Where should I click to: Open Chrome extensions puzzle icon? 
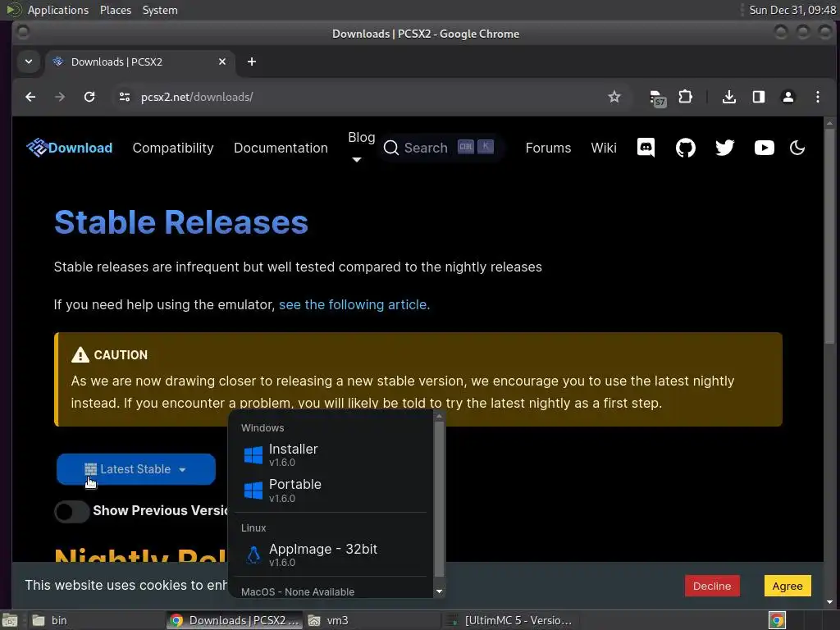coord(685,97)
